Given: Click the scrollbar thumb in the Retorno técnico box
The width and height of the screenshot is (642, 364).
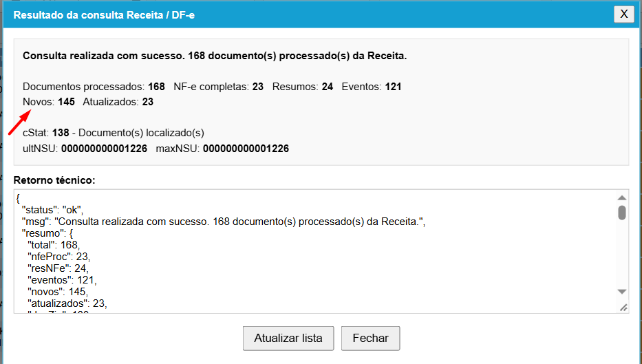Looking at the screenshot, I should coord(622,213).
